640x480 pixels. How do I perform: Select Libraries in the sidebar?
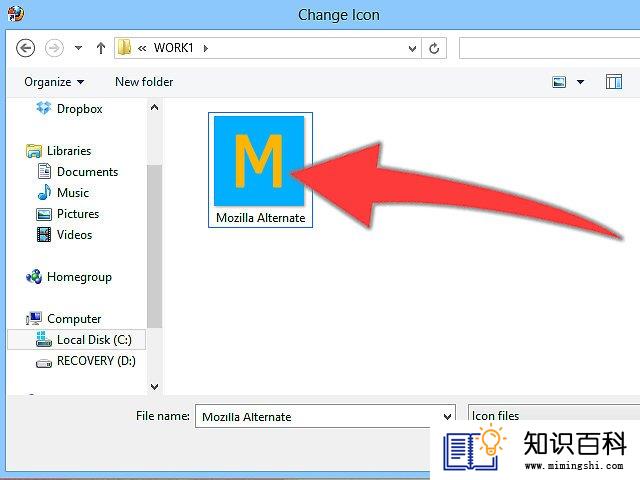tap(69, 151)
